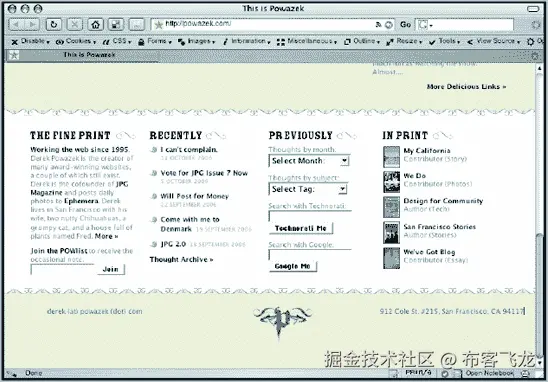Open Vote for JPG Issue 7 Now post
The image size is (548, 382).
click(x=204, y=173)
